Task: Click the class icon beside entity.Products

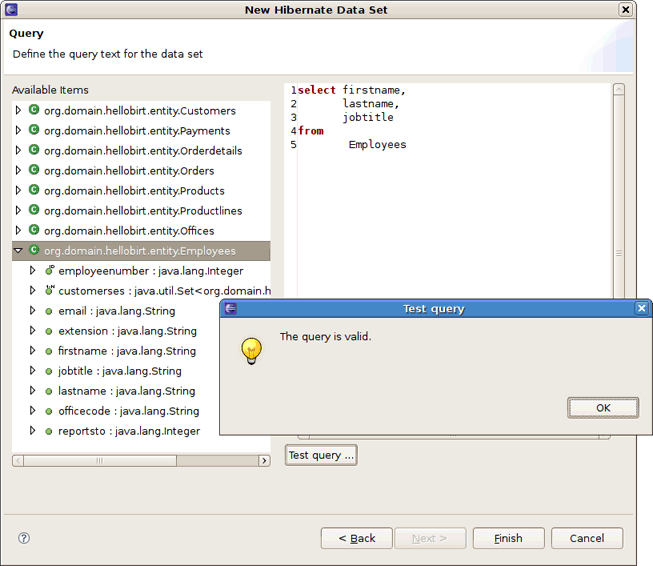Action: point(34,190)
